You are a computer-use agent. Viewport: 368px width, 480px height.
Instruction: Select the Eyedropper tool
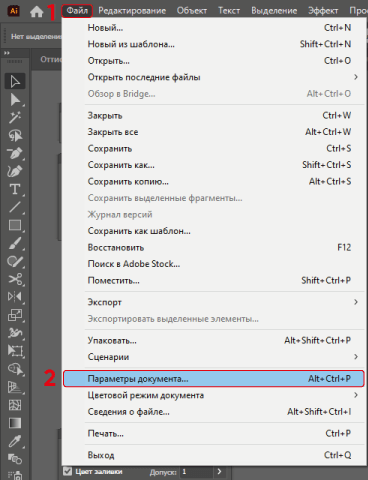pyautogui.click(x=15, y=441)
